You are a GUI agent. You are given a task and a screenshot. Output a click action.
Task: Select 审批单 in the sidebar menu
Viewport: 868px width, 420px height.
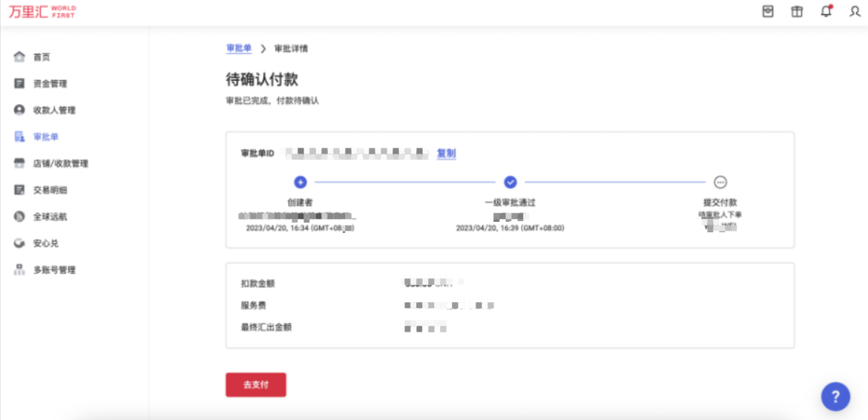(45, 137)
